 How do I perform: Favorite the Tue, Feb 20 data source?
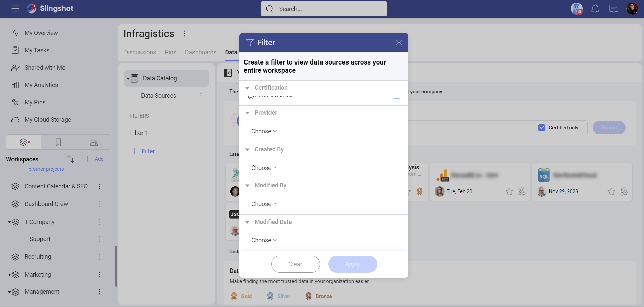509,192
